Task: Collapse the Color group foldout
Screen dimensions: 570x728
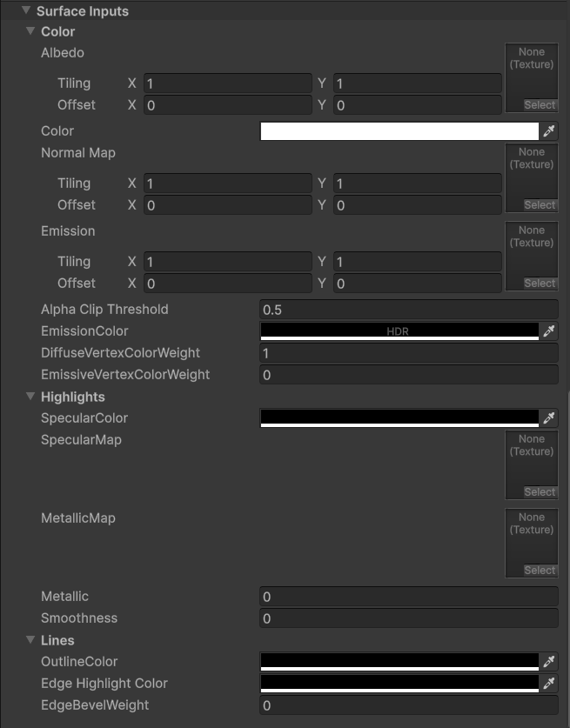Action: 30,31
